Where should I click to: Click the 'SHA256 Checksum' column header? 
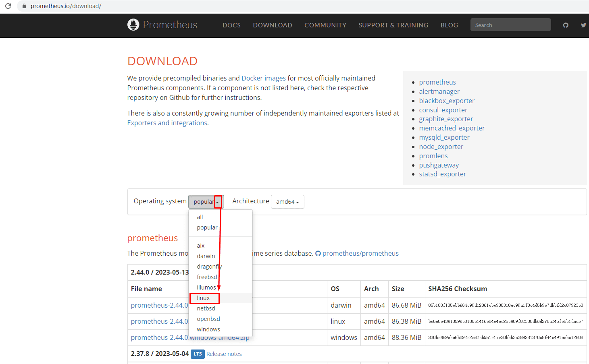click(458, 289)
